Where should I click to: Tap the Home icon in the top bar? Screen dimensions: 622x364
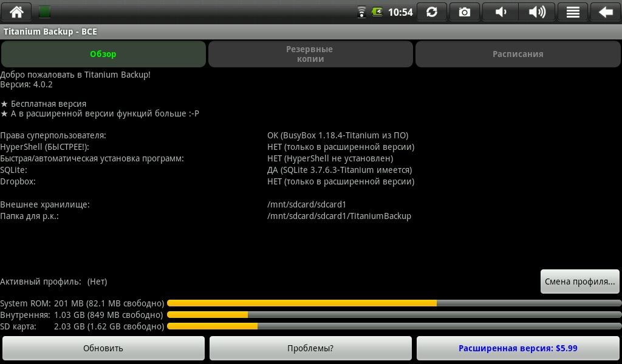pos(16,12)
